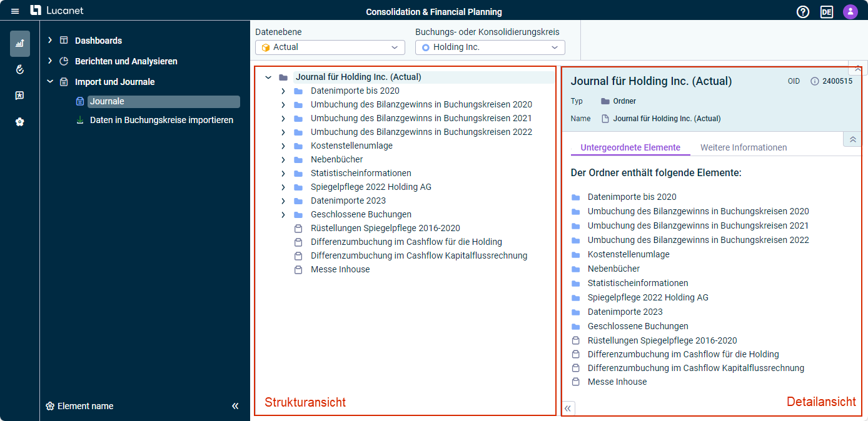Switch to Weitere Informationen tab
This screenshot has height=421, width=868.
[744, 148]
